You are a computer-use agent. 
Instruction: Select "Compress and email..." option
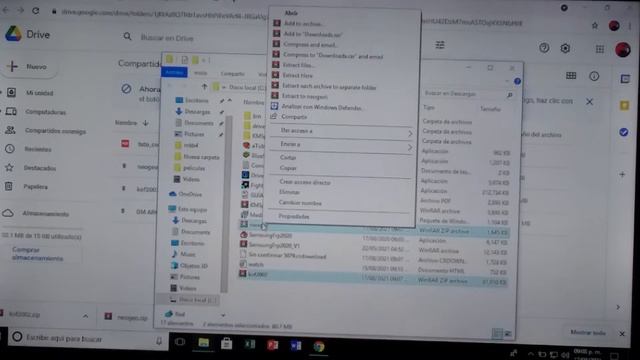pyautogui.click(x=310, y=44)
